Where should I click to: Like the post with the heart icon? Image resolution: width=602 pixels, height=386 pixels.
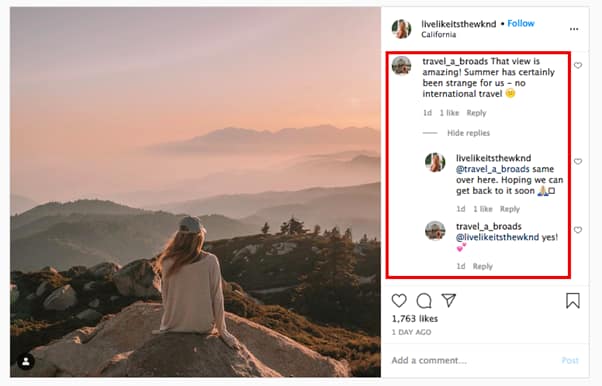click(x=399, y=300)
